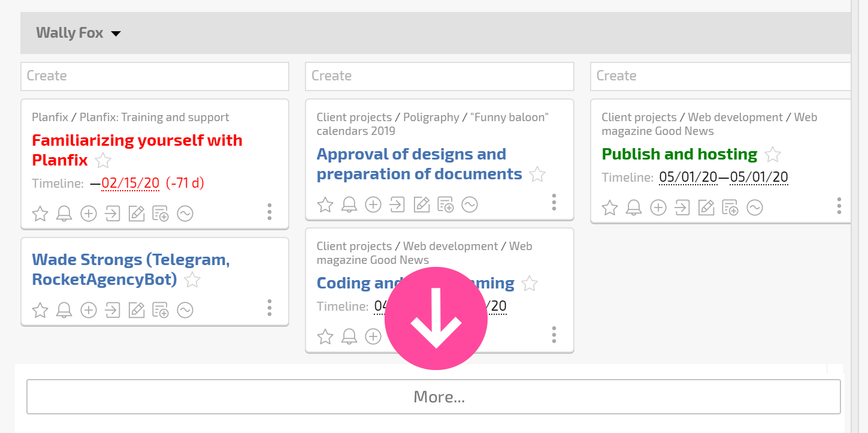
Task: Expand the Wally Fox dropdown arrow
Action: pyautogui.click(x=116, y=34)
